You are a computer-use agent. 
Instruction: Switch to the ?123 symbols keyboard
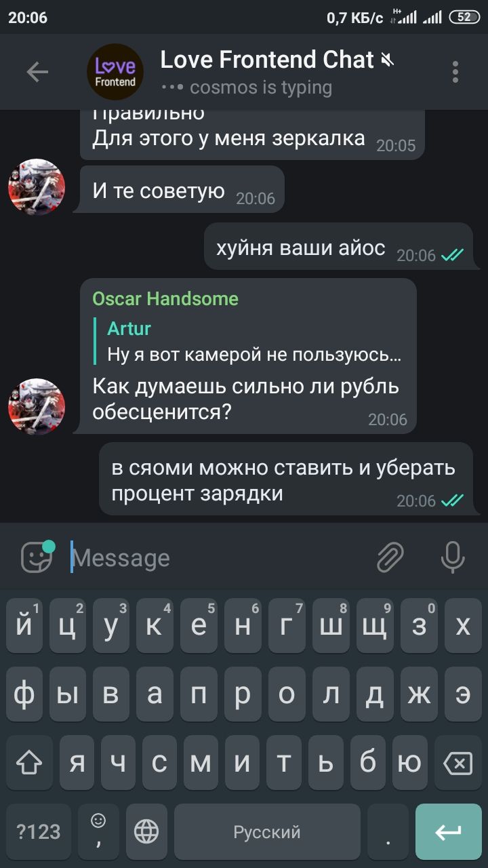point(39,831)
